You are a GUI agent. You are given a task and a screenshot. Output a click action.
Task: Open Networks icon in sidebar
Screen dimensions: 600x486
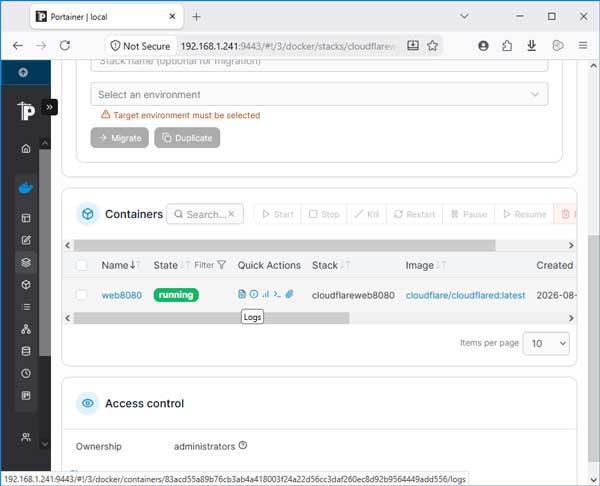(x=26, y=329)
